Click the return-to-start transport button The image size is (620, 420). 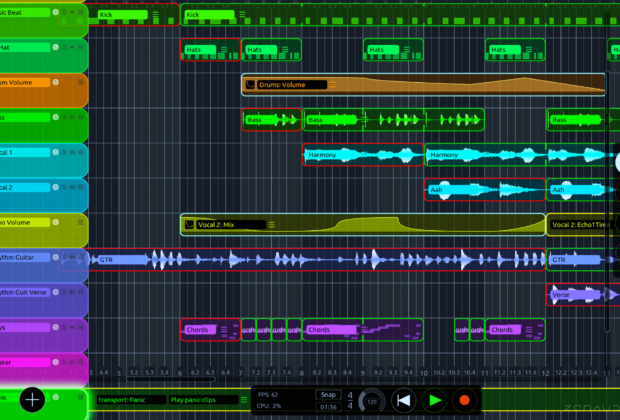[403, 400]
